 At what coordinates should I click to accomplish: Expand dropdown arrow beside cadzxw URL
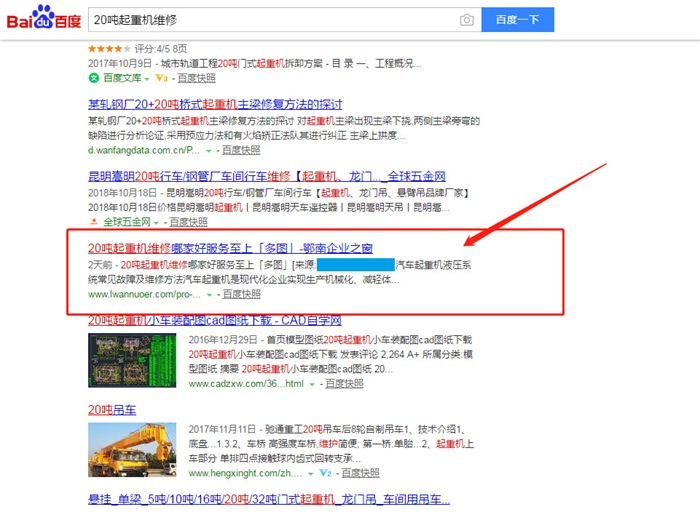[x=312, y=385]
